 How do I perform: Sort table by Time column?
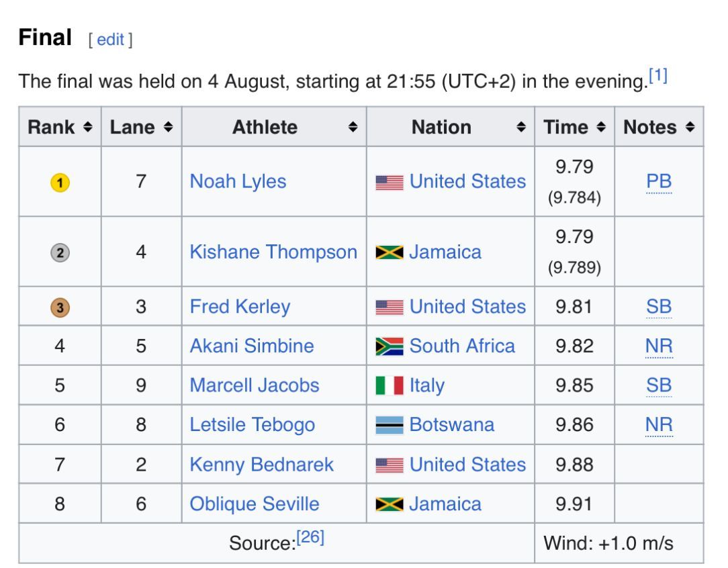click(601, 127)
